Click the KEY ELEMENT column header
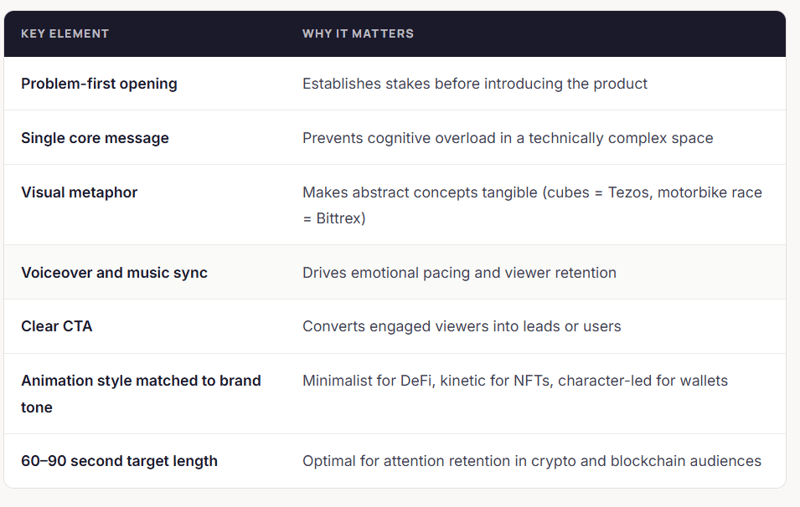800x507 pixels. point(65,34)
